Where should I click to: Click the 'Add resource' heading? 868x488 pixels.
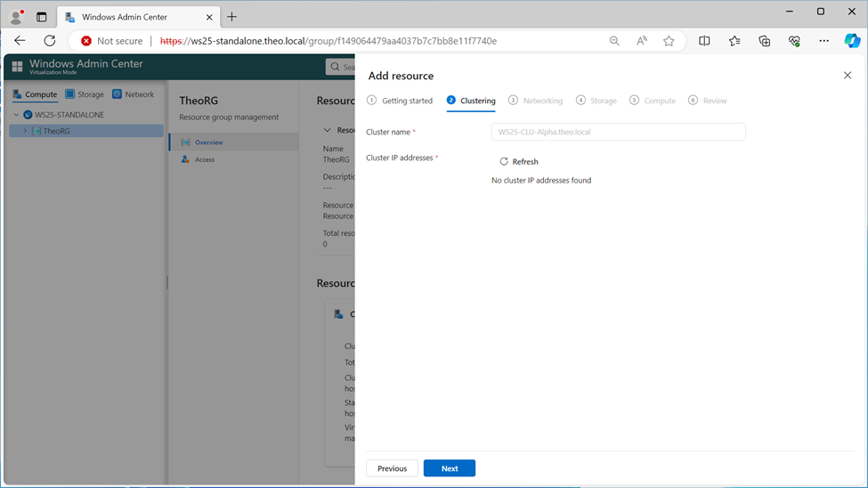(401, 76)
